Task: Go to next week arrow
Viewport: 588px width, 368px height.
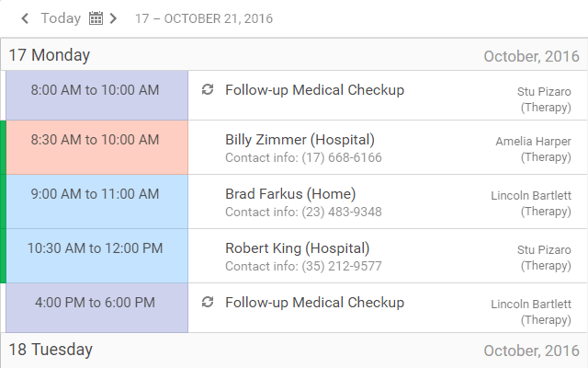Action: pos(113,18)
